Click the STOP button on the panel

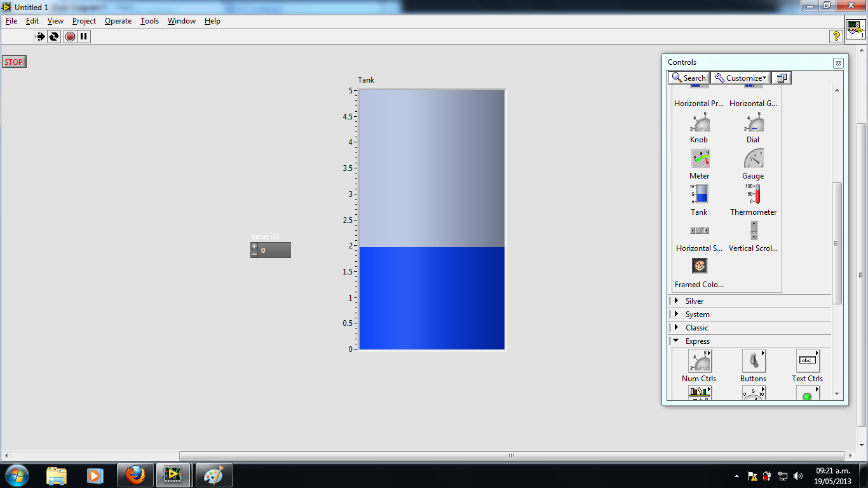pyautogui.click(x=14, y=62)
